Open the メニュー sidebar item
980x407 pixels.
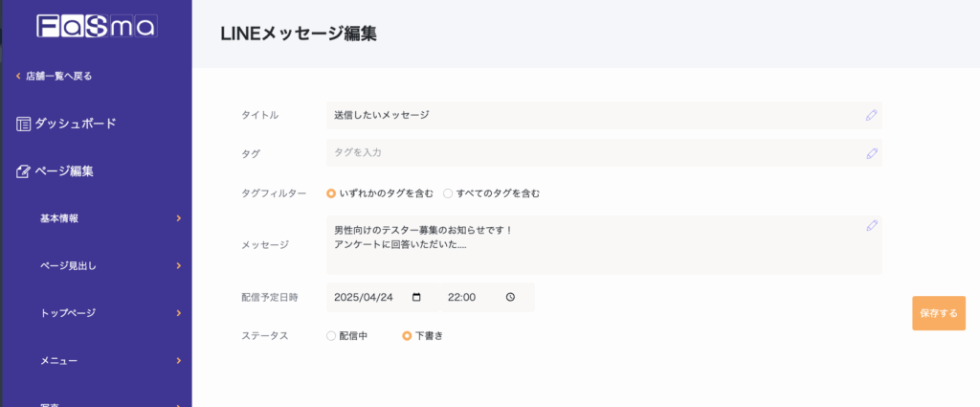click(x=59, y=361)
